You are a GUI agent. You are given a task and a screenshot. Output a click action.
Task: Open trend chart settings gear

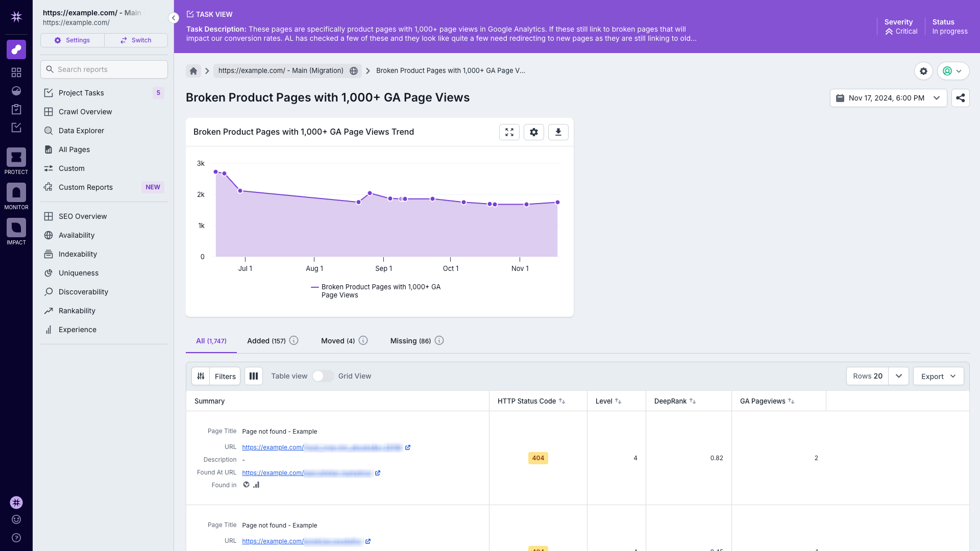click(x=534, y=132)
